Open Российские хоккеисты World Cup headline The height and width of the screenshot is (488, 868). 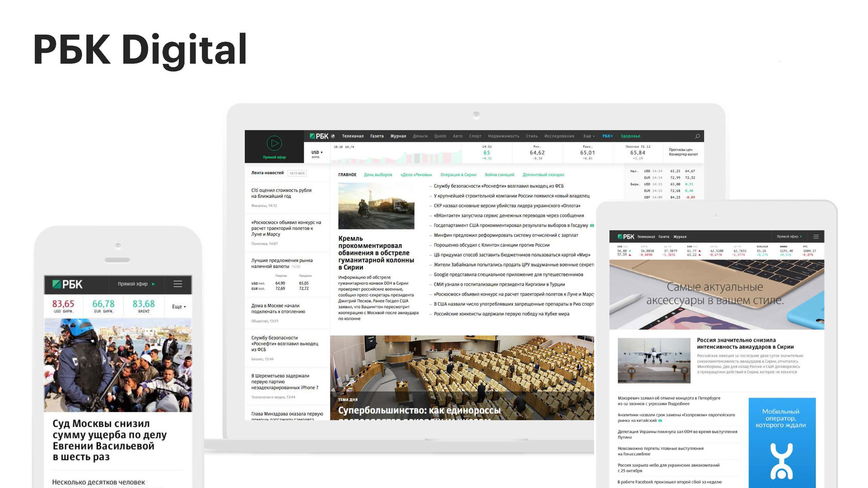(502, 314)
